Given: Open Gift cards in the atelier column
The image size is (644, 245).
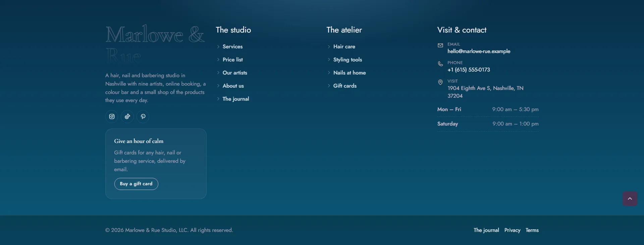Looking at the screenshot, I should click(345, 86).
